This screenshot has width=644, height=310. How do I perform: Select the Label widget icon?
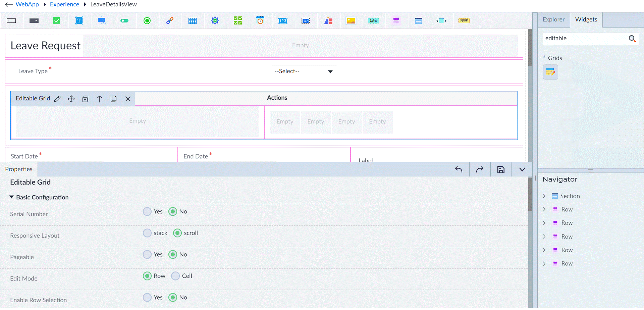pos(373,21)
